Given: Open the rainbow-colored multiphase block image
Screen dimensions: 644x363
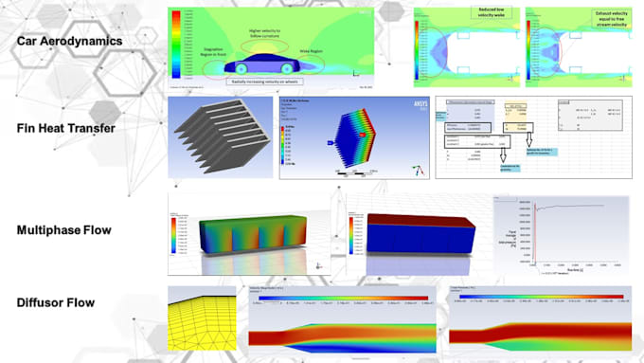Looking at the screenshot, I should click(x=249, y=234).
